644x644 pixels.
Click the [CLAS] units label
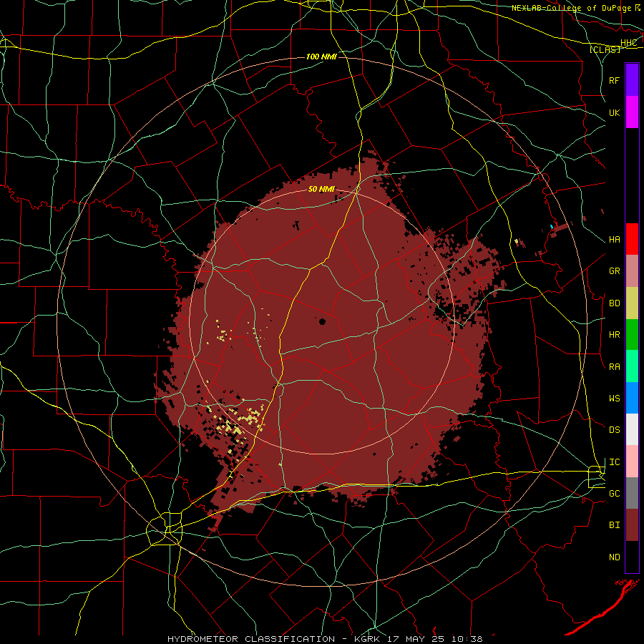pyautogui.click(x=605, y=49)
